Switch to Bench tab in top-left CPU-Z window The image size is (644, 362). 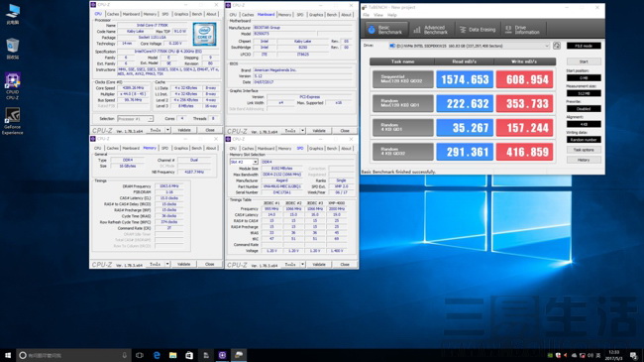click(x=197, y=14)
